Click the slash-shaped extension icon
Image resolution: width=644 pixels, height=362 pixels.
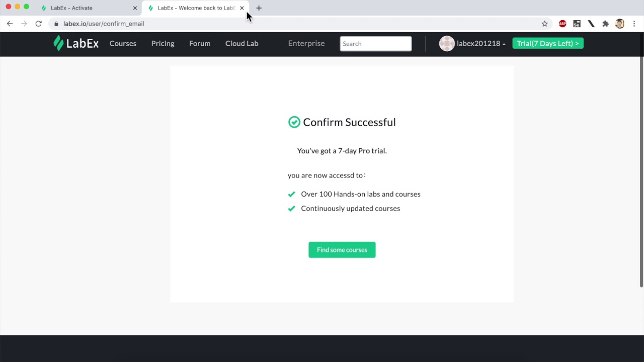[591, 24]
